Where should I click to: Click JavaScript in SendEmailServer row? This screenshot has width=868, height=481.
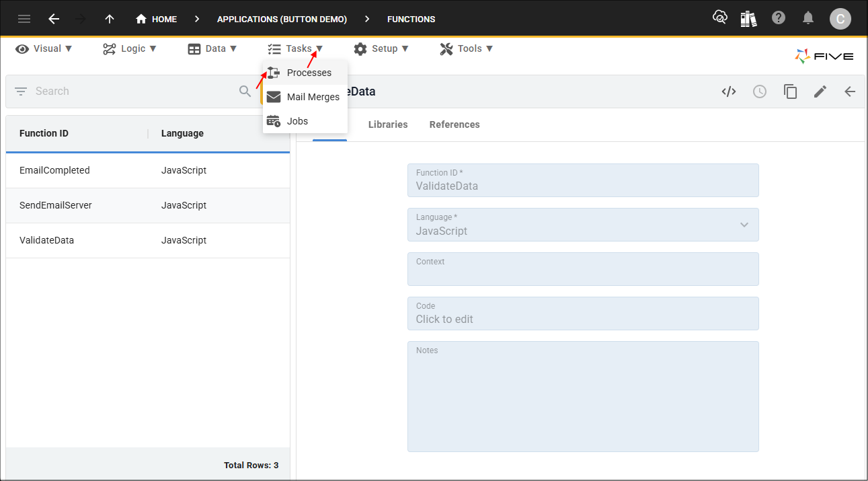(x=184, y=205)
